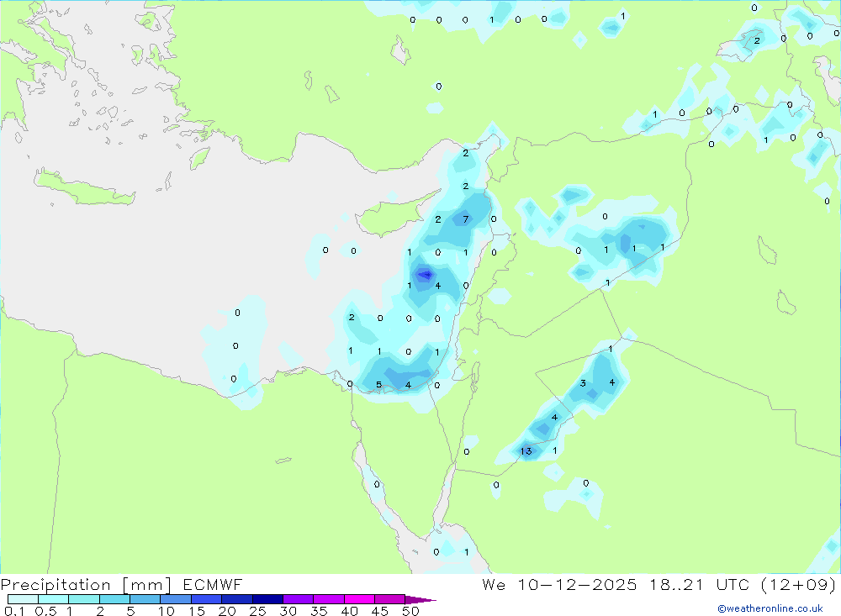Click the magenta 40–45 mm legend swatch
The image size is (841, 616).
click(359, 599)
